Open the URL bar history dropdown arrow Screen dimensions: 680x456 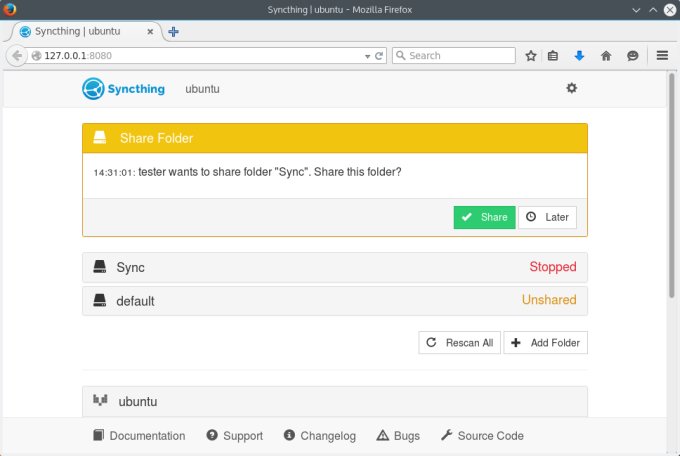pos(367,56)
